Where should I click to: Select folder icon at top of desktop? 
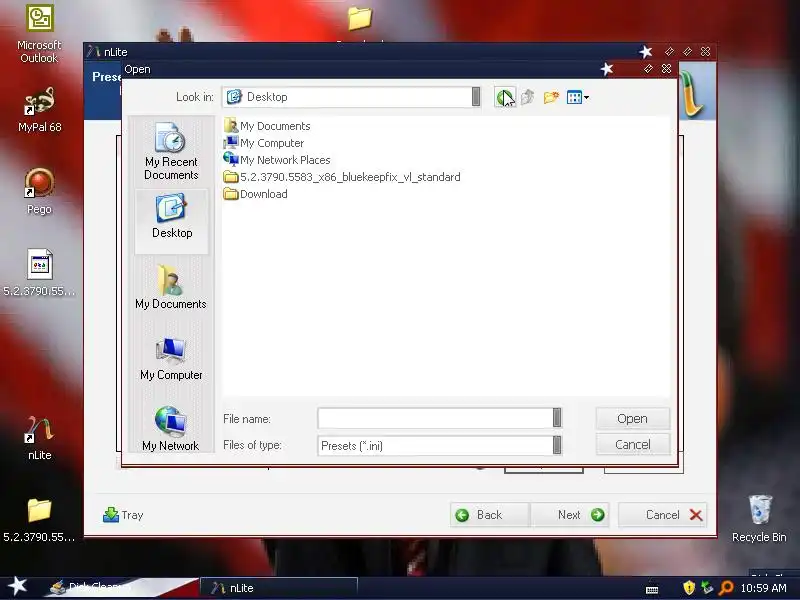(x=360, y=19)
